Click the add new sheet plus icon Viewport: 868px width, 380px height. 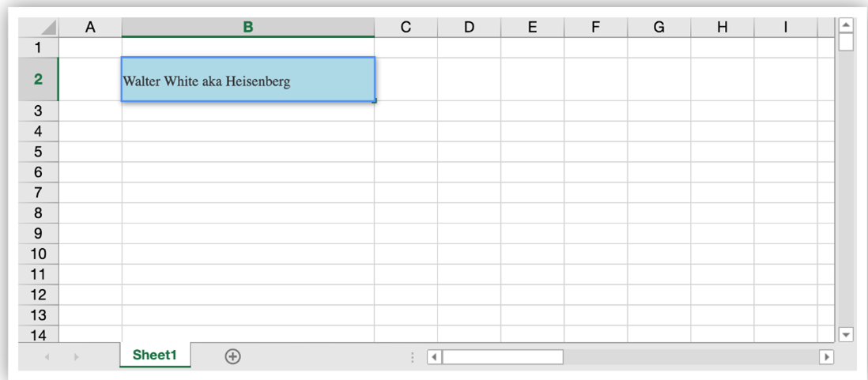[232, 356]
